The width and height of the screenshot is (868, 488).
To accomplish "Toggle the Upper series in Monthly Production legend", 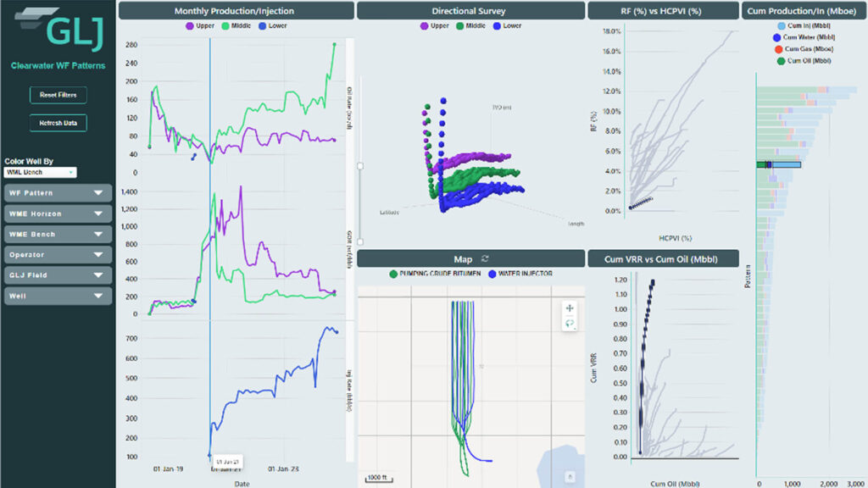I will (x=192, y=26).
